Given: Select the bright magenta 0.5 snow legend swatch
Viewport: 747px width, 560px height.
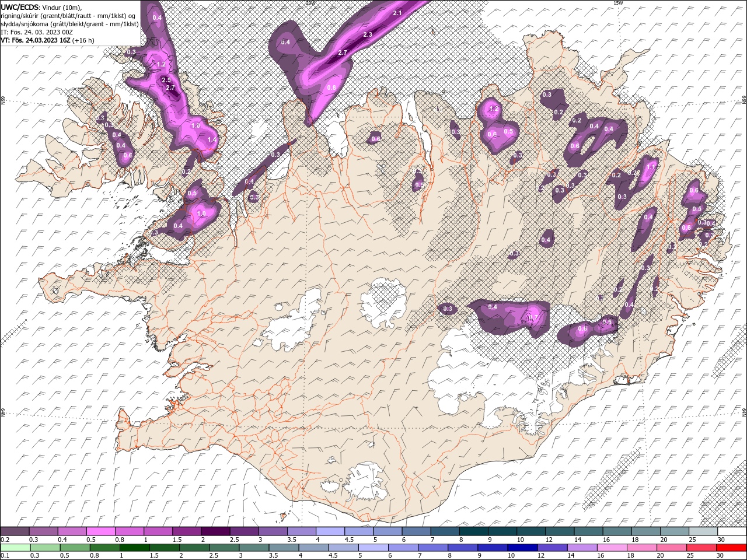Looking at the screenshot, I should point(100,531).
